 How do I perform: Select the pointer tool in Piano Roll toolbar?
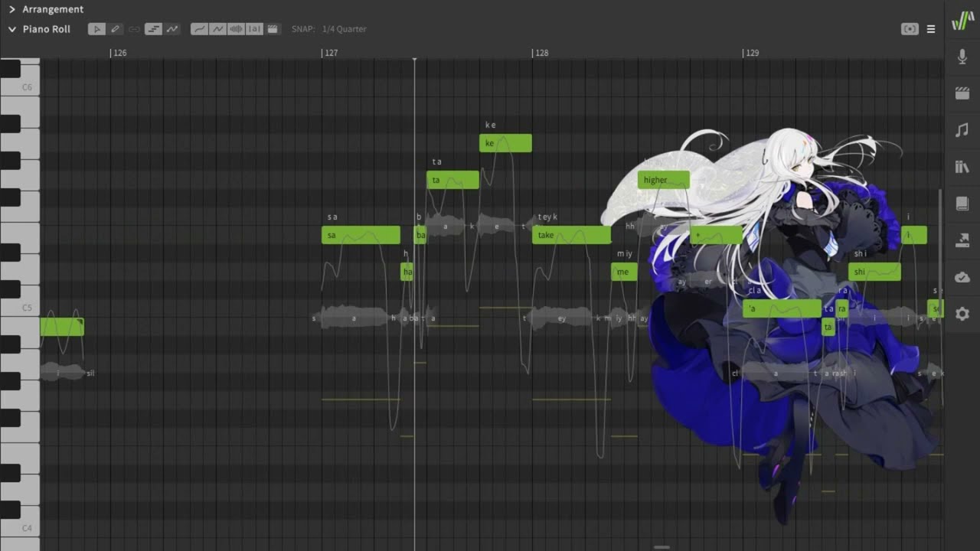click(96, 29)
